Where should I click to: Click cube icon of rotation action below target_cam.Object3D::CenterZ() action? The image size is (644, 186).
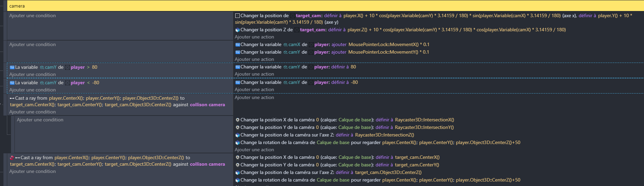click(x=237, y=180)
